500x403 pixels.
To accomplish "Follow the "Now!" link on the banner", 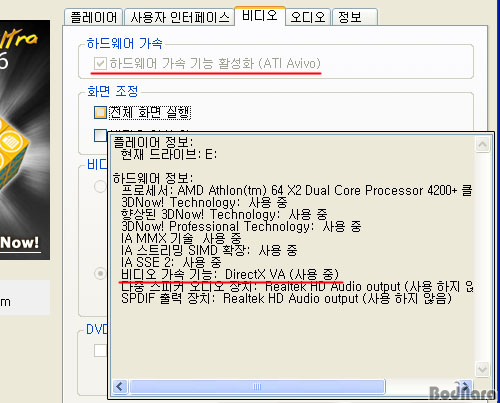I will pyautogui.click(x=20, y=242).
